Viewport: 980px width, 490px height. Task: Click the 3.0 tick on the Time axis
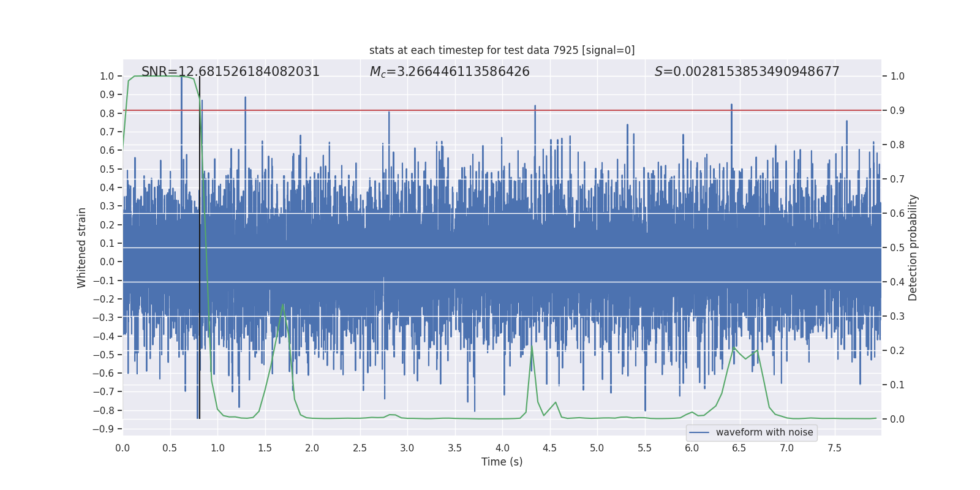tap(407, 448)
